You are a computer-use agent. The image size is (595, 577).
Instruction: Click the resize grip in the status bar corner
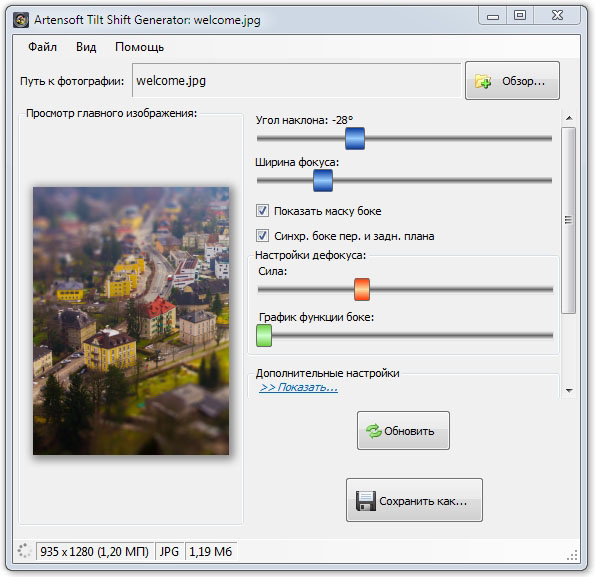pyautogui.click(x=572, y=555)
